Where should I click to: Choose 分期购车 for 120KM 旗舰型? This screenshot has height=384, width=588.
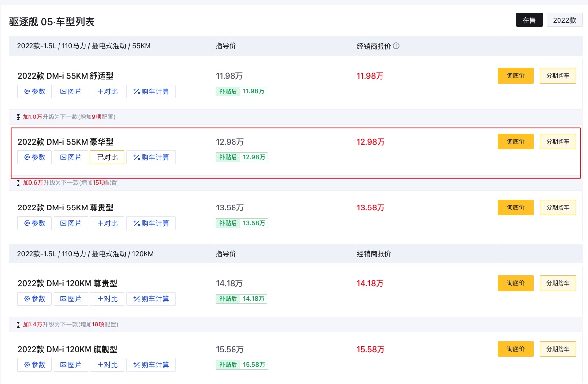click(558, 349)
